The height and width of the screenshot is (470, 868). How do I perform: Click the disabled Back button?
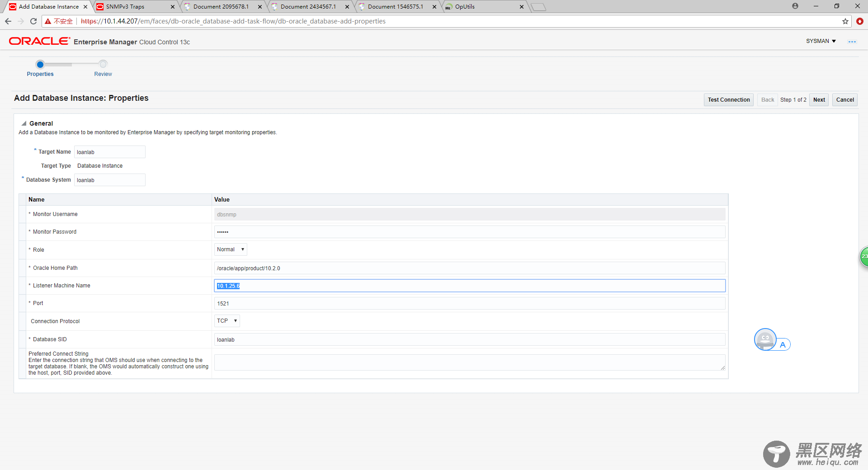[767, 100]
